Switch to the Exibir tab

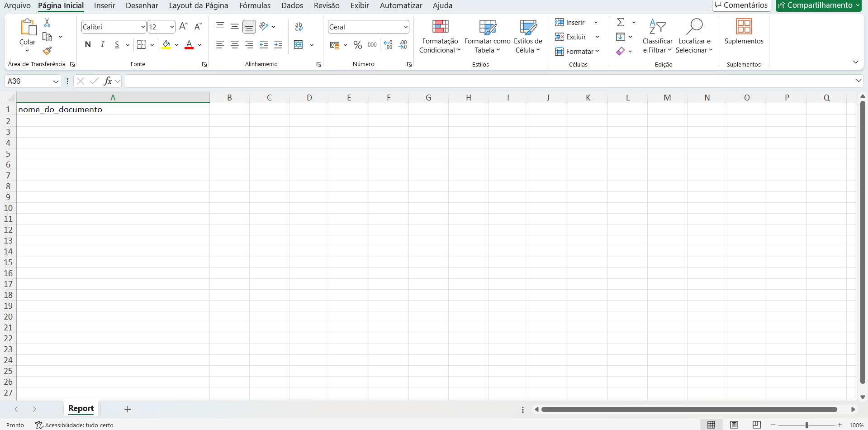(360, 5)
